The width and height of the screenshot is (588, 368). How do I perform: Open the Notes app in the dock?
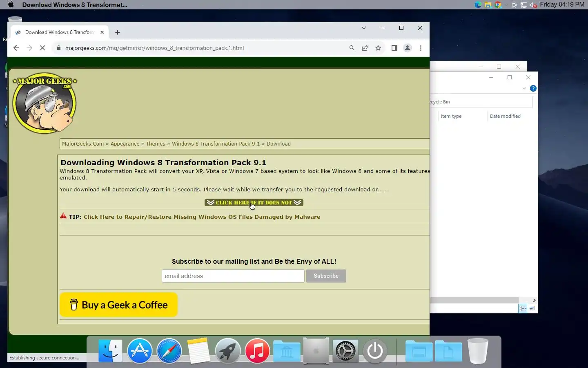(x=198, y=351)
